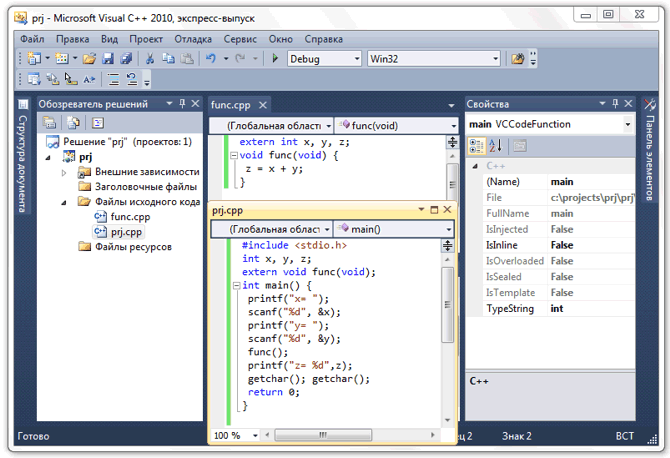Click the Complete Word icon
Viewport: 670px width, 458px height.
(x=89, y=79)
